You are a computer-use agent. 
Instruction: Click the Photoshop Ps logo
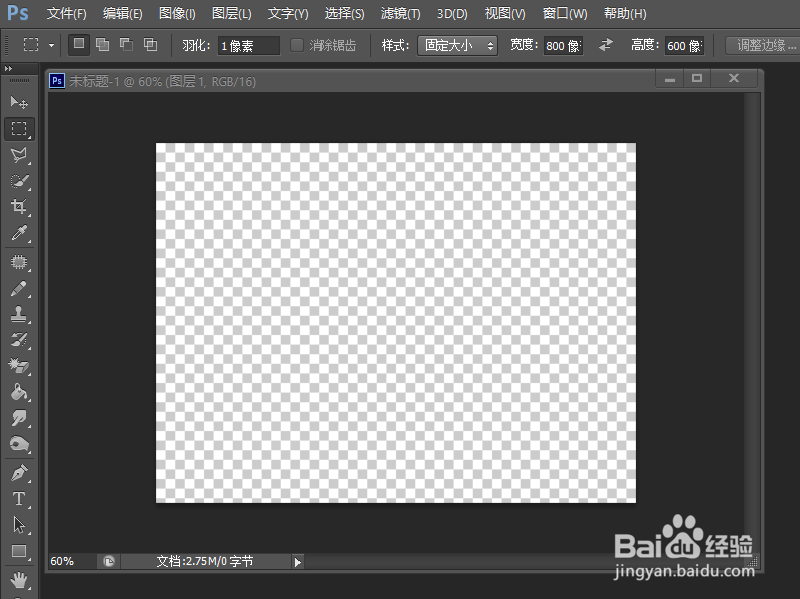tap(18, 12)
